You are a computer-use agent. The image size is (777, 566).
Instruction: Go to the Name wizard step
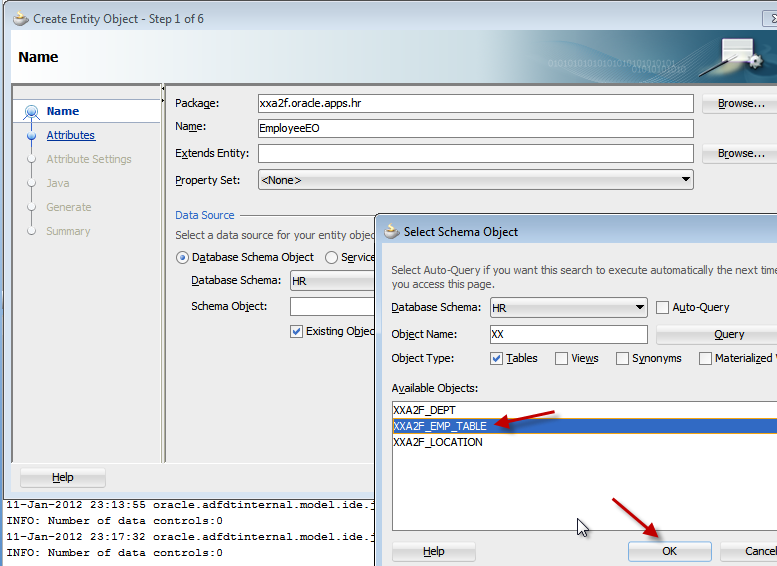click(62, 111)
